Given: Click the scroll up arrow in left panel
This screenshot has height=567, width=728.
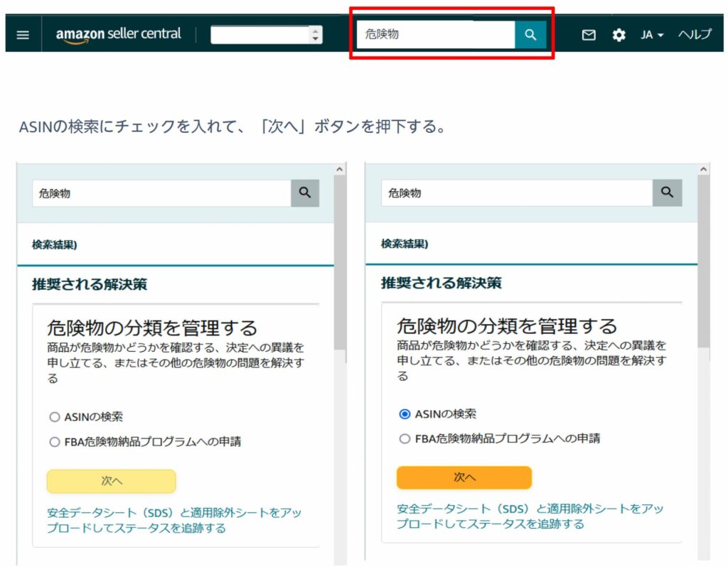Looking at the screenshot, I should tap(340, 170).
